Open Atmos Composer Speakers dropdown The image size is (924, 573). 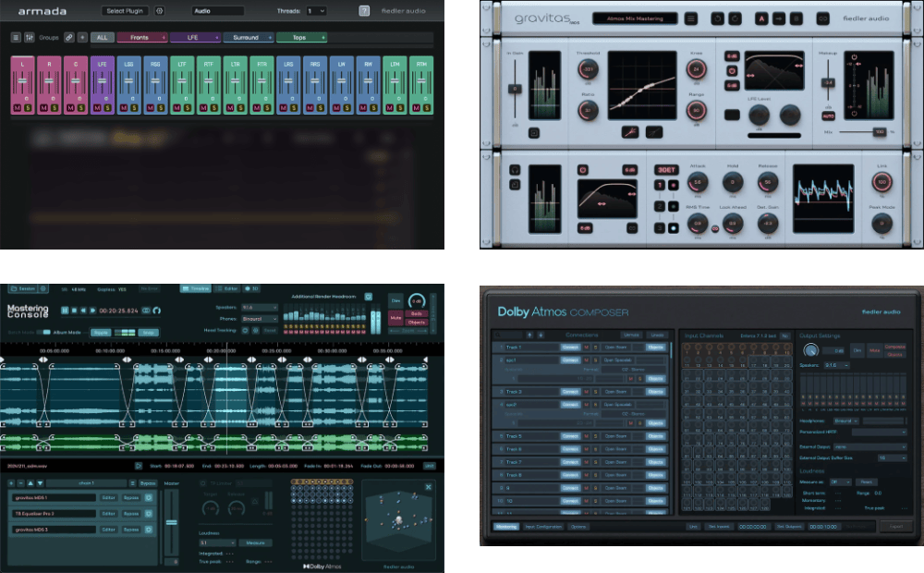[837, 365]
